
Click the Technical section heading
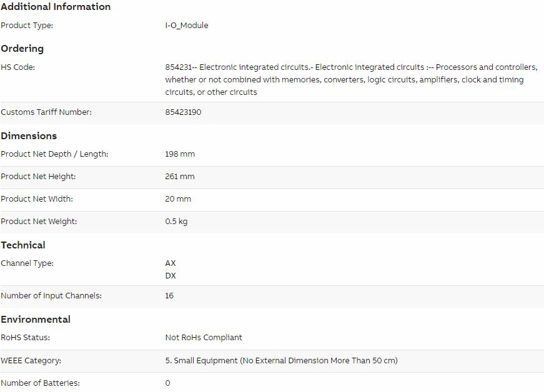(x=23, y=245)
